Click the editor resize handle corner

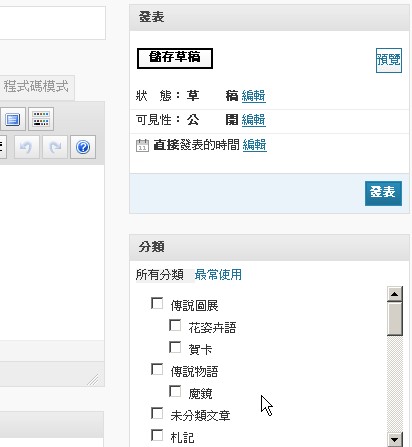[93, 380]
